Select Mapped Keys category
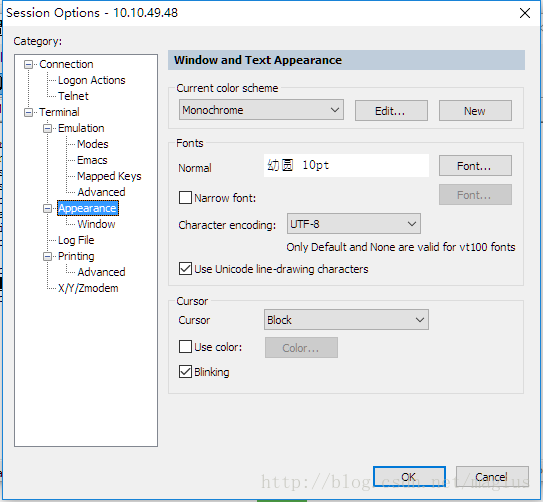The image size is (543, 502). [109, 176]
